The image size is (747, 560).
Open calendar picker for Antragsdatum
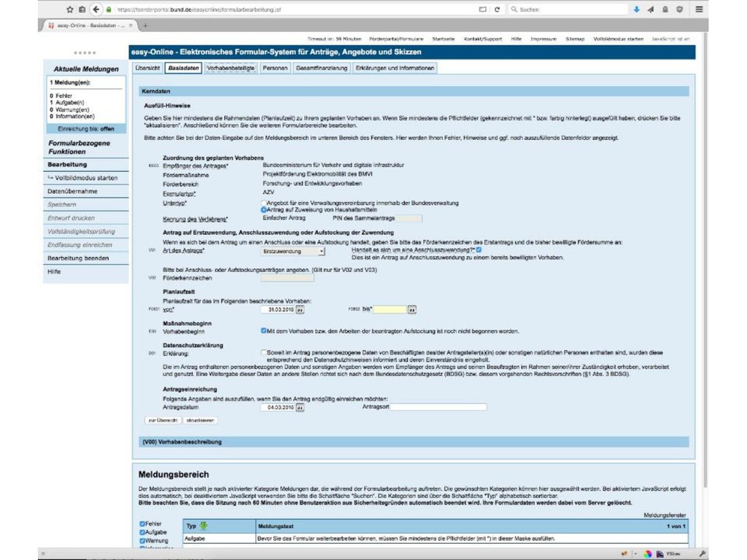coord(300,408)
